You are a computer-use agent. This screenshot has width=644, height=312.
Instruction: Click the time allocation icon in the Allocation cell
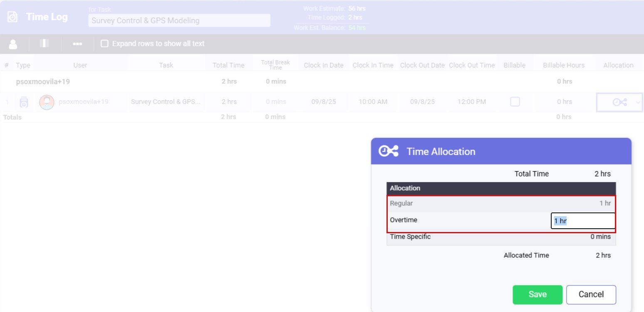pyautogui.click(x=619, y=102)
